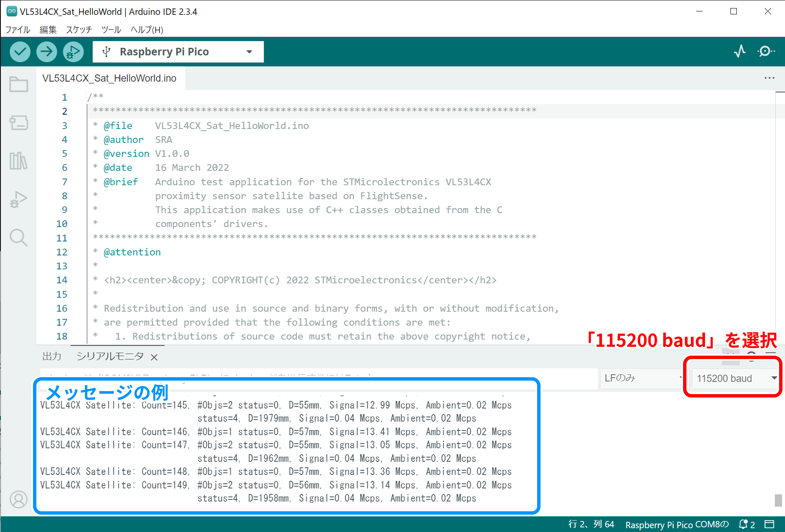
Task: Click the D=1979mm status line
Action: (337, 418)
